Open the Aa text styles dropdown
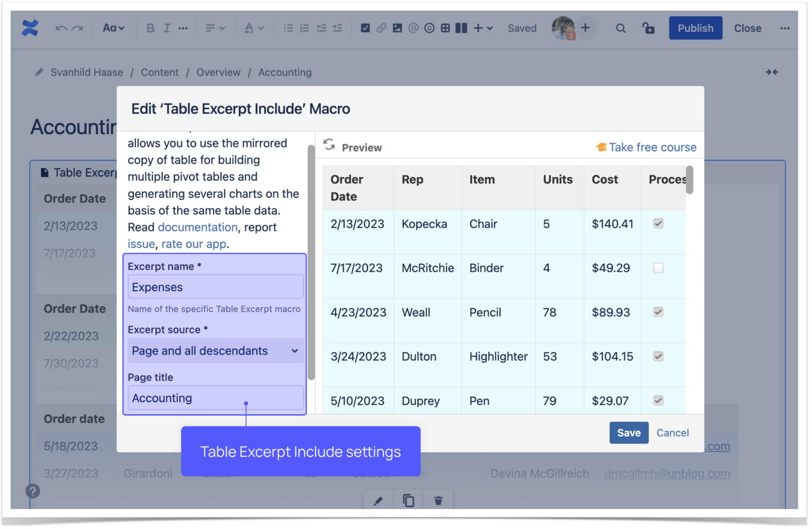Image resolution: width=812 pixels, height=529 pixels. 113,28
